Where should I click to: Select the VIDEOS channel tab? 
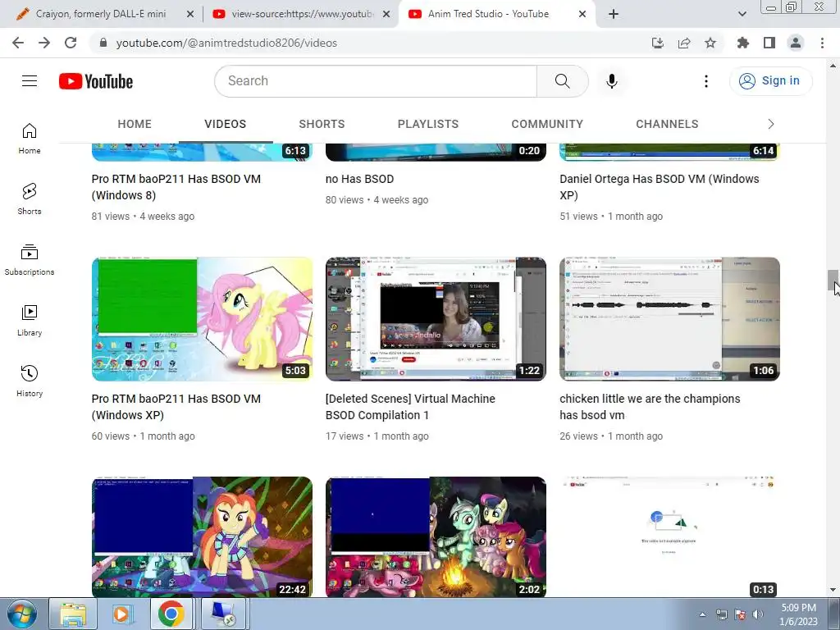point(225,124)
